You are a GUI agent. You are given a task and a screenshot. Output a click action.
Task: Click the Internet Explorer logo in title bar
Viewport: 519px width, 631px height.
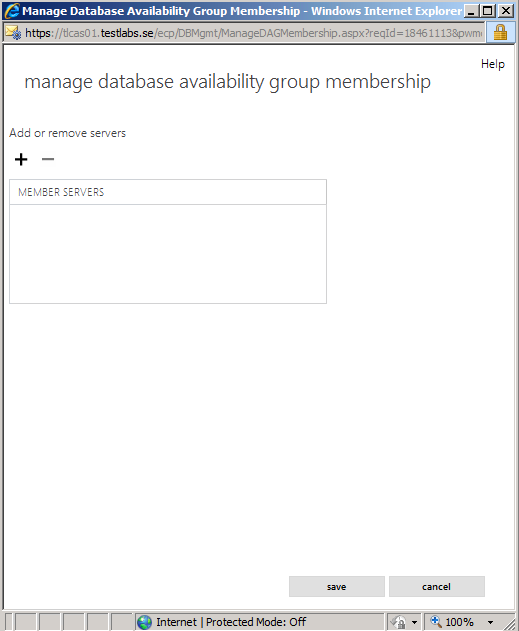(12, 10)
